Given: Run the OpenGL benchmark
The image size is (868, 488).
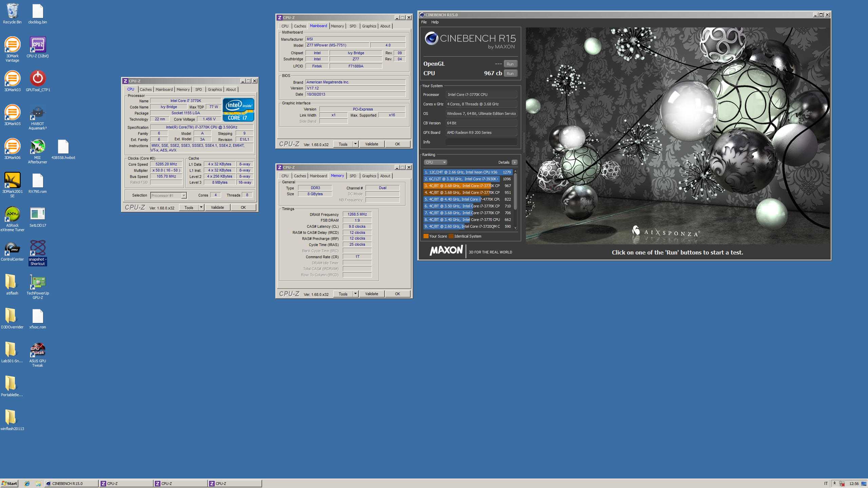Looking at the screenshot, I should 510,64.
